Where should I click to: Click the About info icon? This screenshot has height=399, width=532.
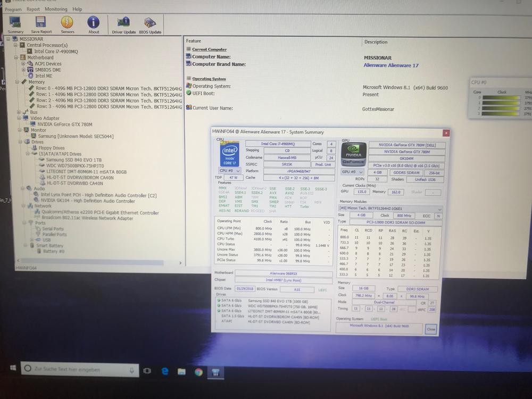coord(94,23)
